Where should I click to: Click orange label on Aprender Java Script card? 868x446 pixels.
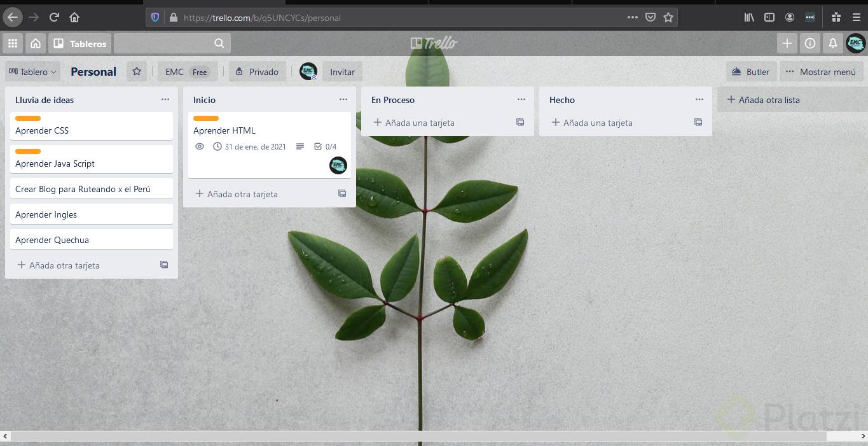(28, 151)
